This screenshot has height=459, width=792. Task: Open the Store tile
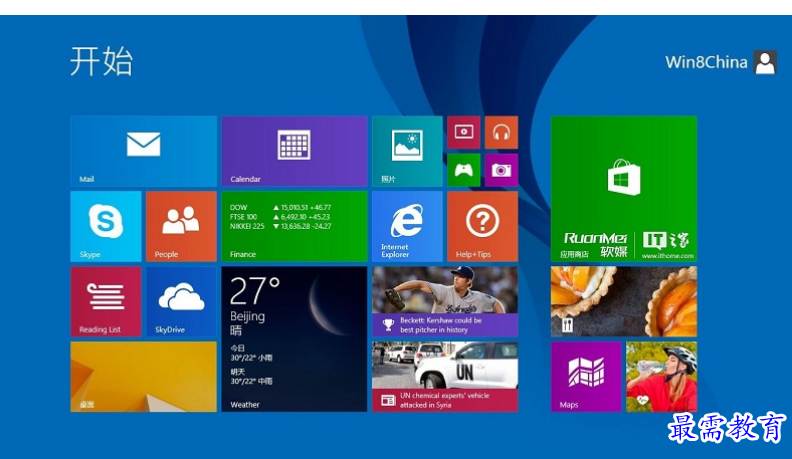[x=624, y=189]
